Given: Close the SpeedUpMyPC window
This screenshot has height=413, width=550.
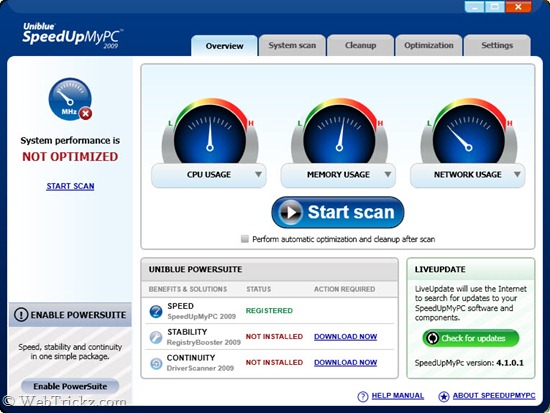Looking at the screenshot, I should click(518, 6).
